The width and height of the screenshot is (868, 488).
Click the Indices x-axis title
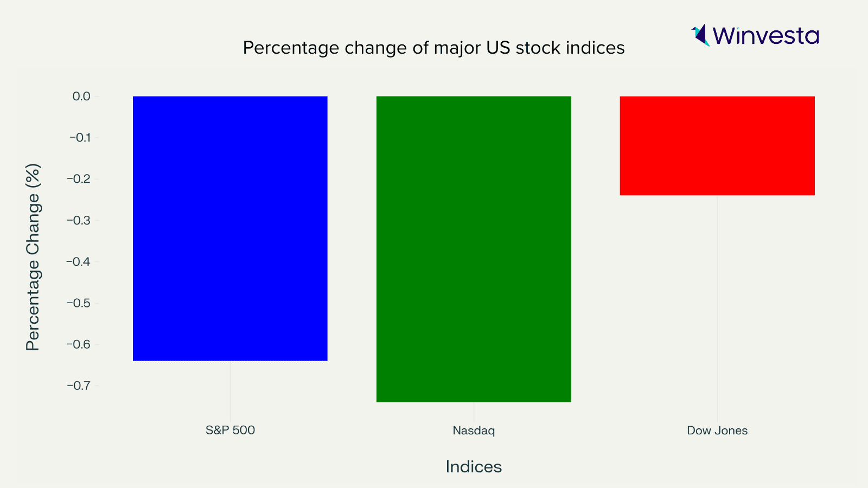[474, 467]
